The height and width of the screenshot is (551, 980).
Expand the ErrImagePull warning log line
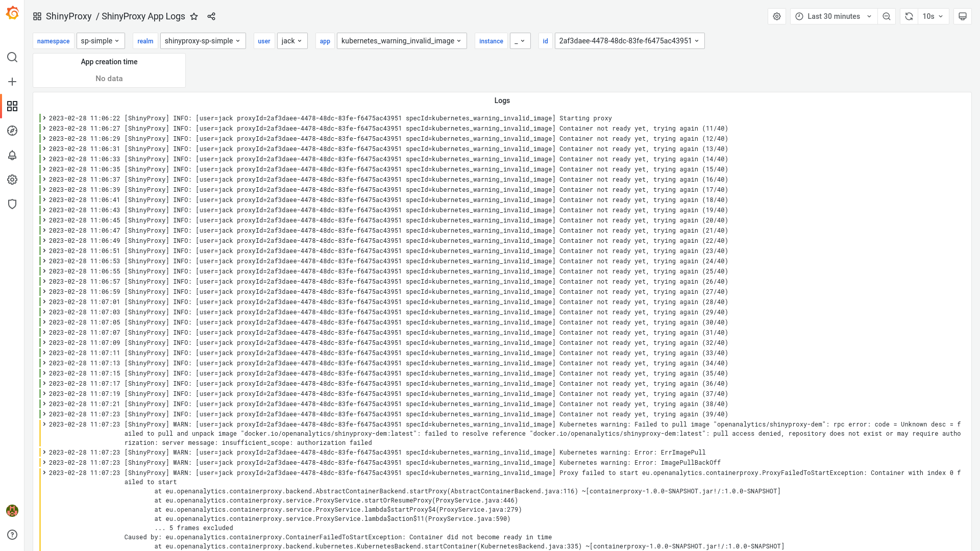44,453
